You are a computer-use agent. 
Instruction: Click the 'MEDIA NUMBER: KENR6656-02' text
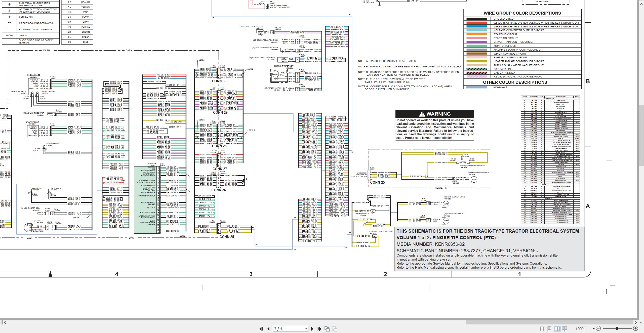[431, 244]
